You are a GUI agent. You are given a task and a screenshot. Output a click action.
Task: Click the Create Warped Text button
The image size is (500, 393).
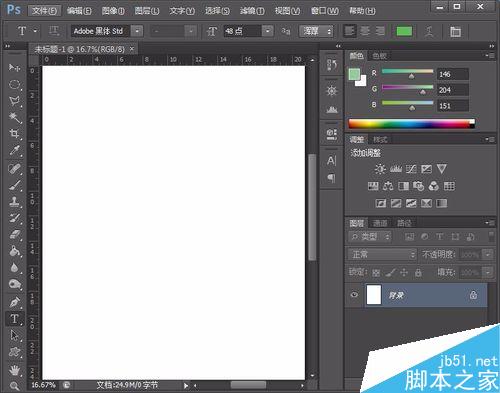(x=429, y=32)
